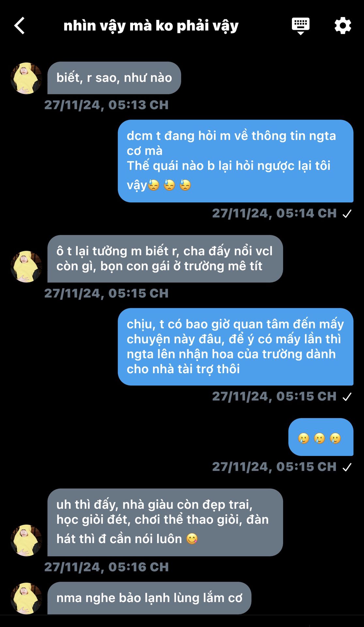The height and width of the screenshot is (627, 364).
Task: Select the blue message starting with "chịu, t có"
Action: (235, 347)
